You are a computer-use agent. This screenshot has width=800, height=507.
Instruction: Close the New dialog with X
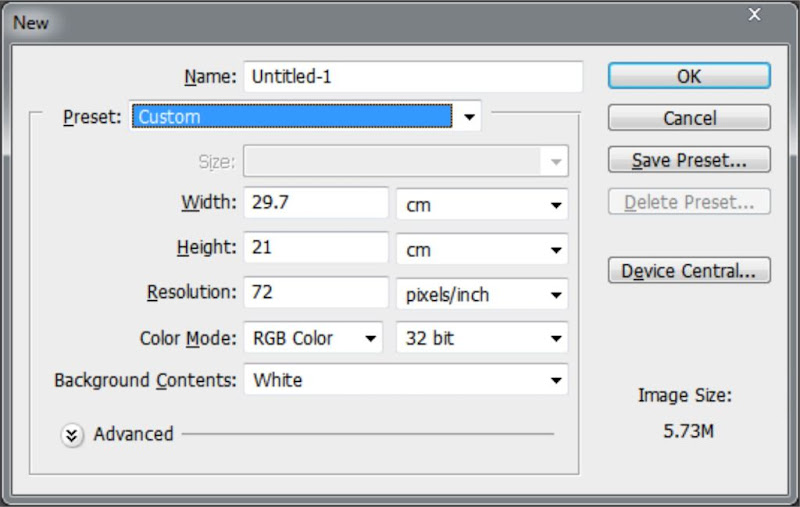coord(754,15)
